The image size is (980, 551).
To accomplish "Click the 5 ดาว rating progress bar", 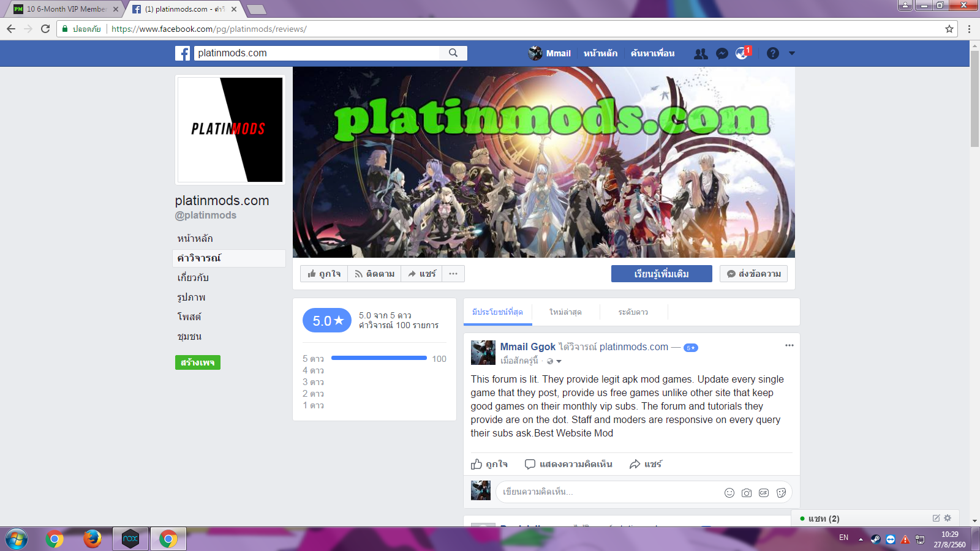I will pyautogui.click(x=379, y=358).
